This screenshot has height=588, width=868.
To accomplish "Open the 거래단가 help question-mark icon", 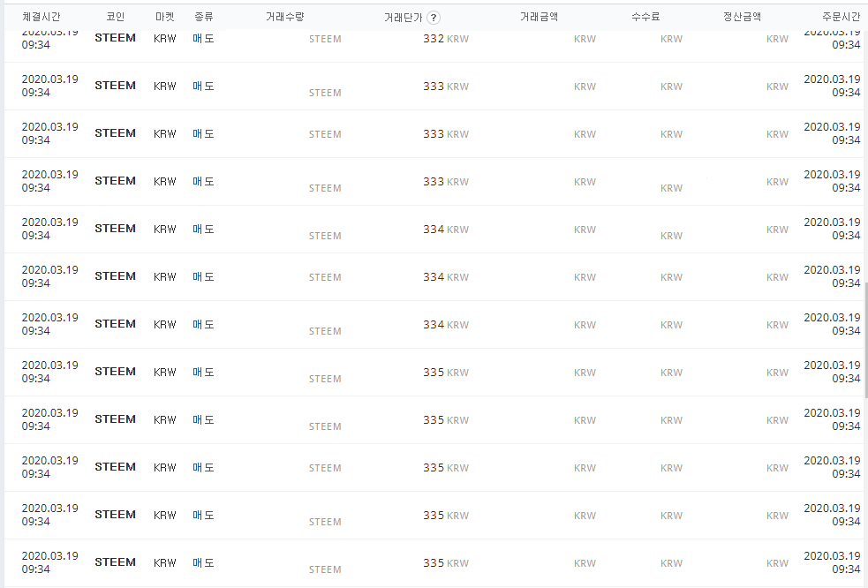I will [434, 18].
